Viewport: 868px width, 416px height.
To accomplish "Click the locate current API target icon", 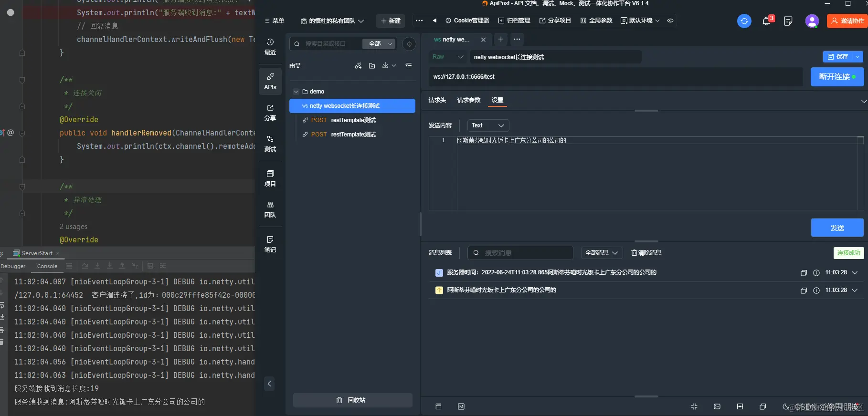I will tap(409, 44).
